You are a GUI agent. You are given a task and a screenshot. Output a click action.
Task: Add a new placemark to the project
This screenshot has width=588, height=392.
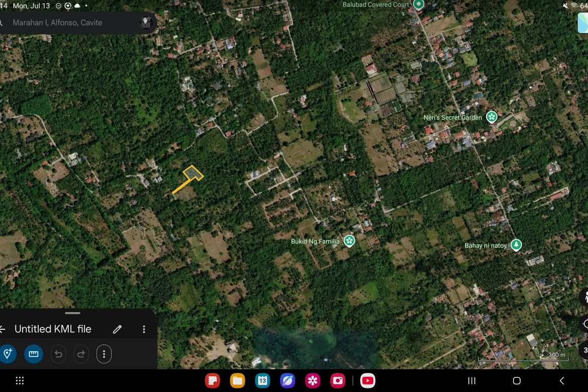(x=8, y=354)
